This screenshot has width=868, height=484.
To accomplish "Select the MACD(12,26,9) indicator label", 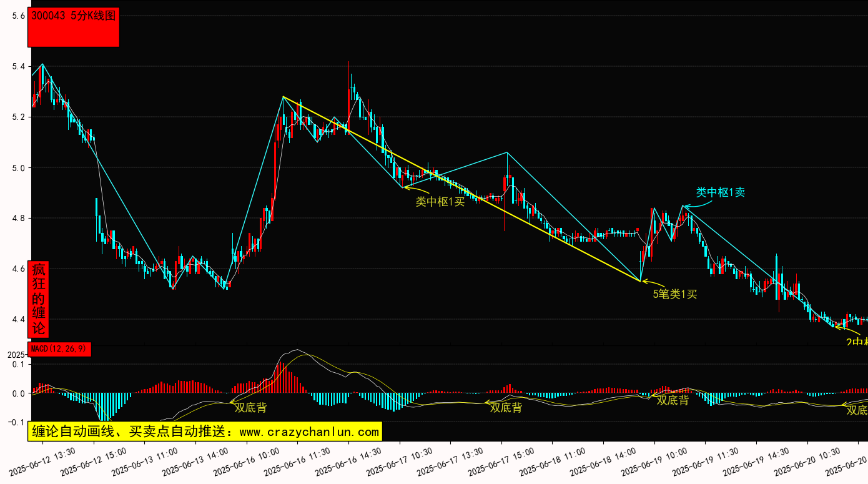I will click(x=59, y=349).
